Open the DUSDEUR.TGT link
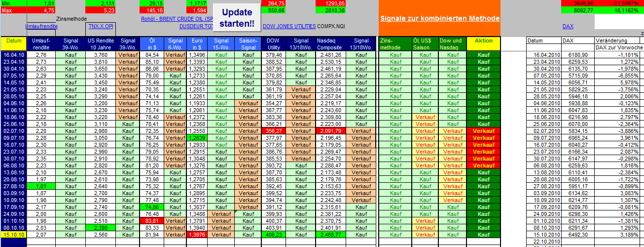644x247 pixels. (x=196, y=26)
